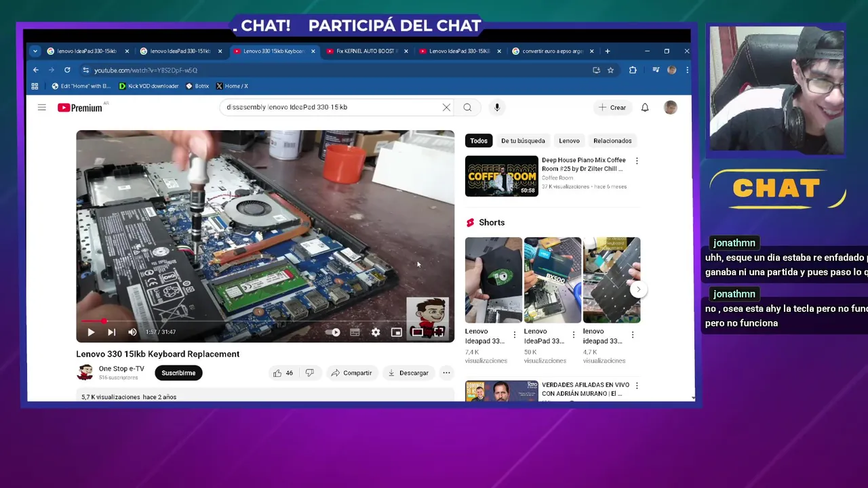This screenshot has height=488, width=868.
Task: Open Deep House Piano Mix thumbnail
Action: (502, 176)
